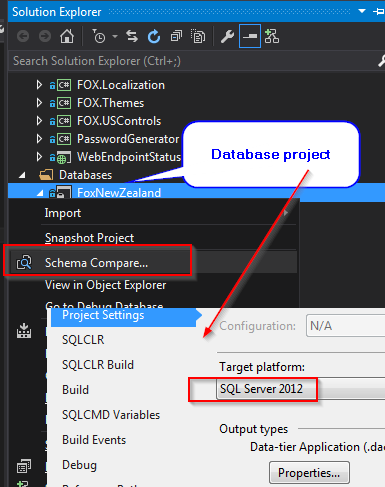Select FOX.Themes C# project icon
Viewport: 385px width, 487px height.
point(64,103)
